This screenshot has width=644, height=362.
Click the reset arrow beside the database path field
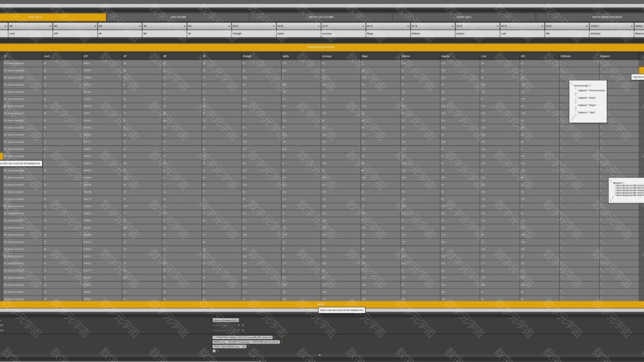click(x=275, y=337)
